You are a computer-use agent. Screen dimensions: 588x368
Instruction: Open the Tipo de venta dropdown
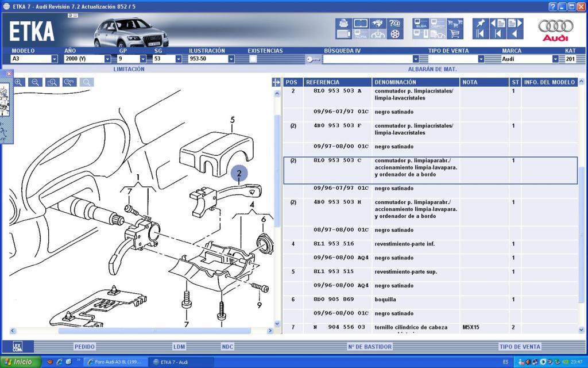[481, 59]
